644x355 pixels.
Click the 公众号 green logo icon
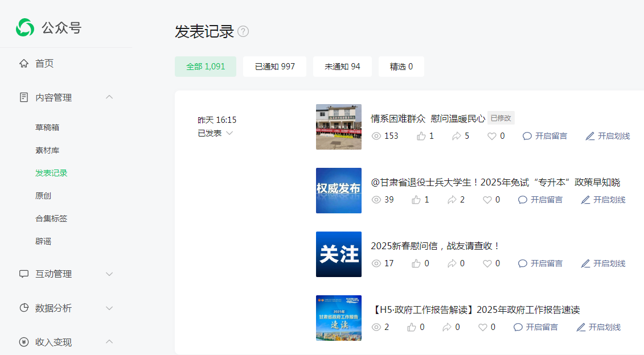point(25,27)
